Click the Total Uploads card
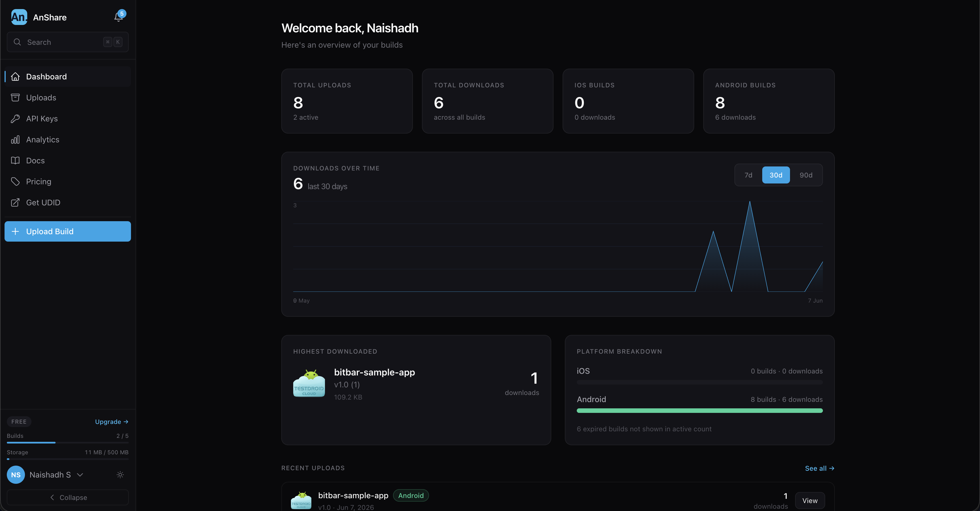The image size is (980, 511). [347, 101]
